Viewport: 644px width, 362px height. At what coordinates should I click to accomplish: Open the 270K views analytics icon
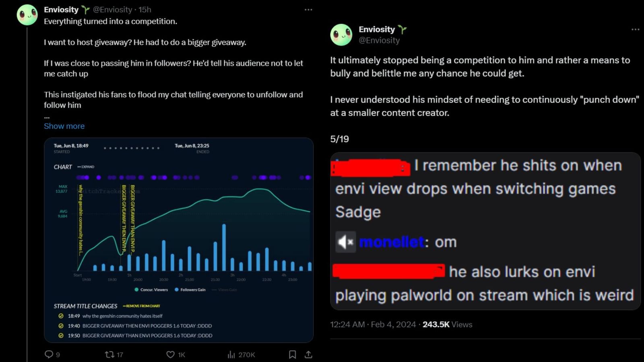231,355
